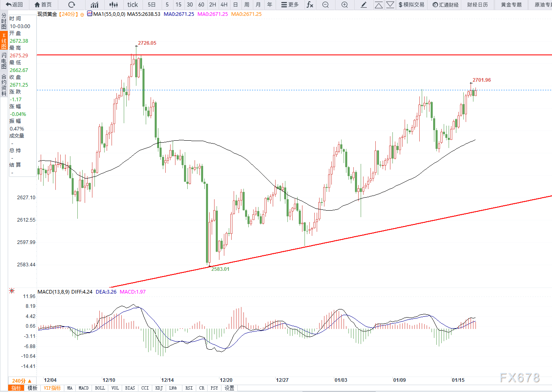The height and width of the screenshot is (392, 552).
Task: Zoom out using the minus magnifier
Action: click(325, 4)
